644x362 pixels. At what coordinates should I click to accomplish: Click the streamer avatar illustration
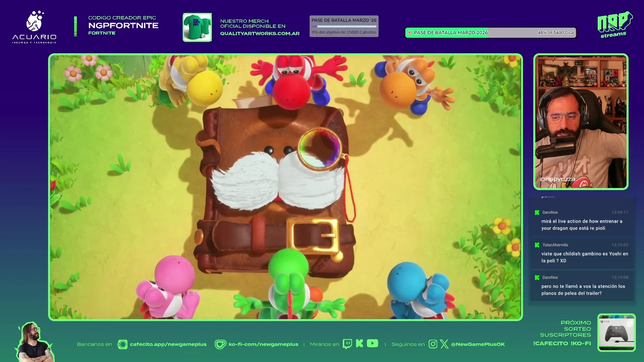(34, 342)
